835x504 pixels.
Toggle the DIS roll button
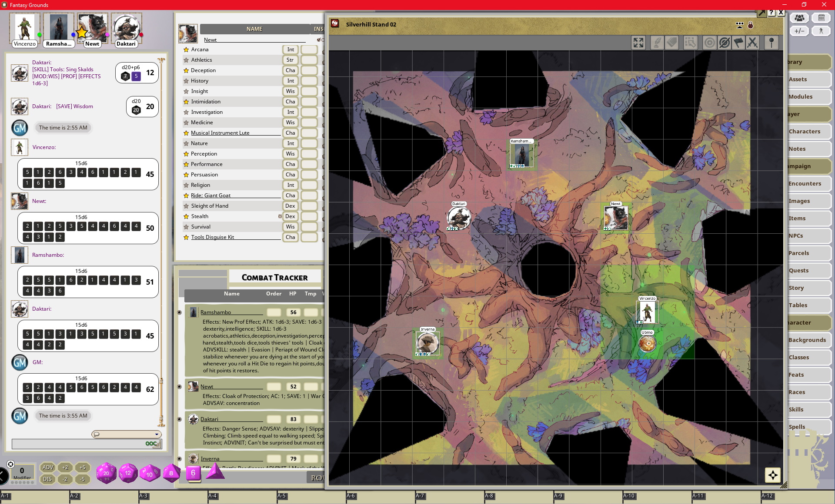click(47, 479)
